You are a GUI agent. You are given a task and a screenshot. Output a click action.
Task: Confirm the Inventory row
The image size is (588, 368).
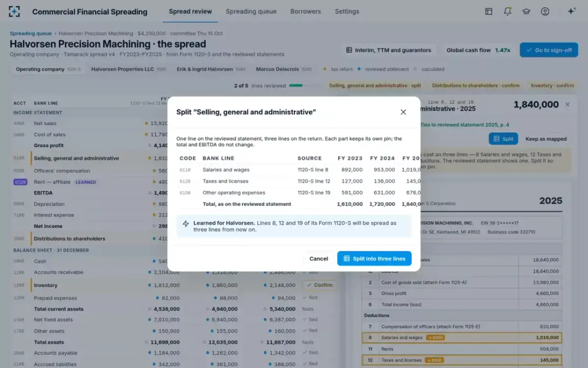[x=319, y=285]
